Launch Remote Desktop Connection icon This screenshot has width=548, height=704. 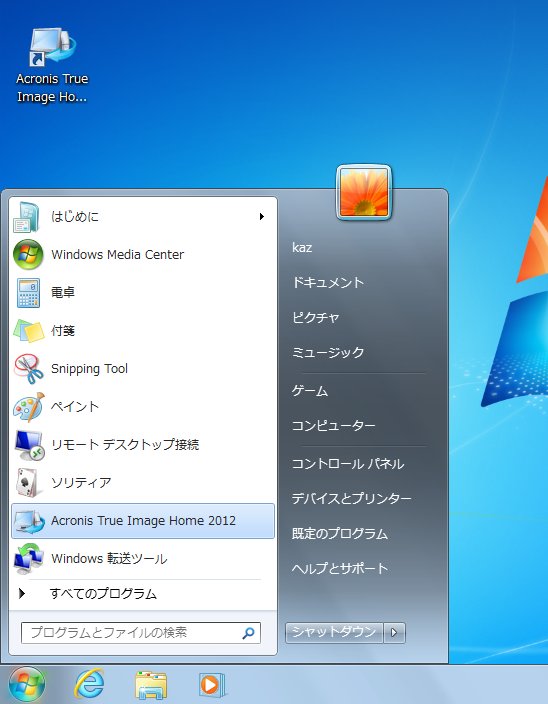[28, 444]
